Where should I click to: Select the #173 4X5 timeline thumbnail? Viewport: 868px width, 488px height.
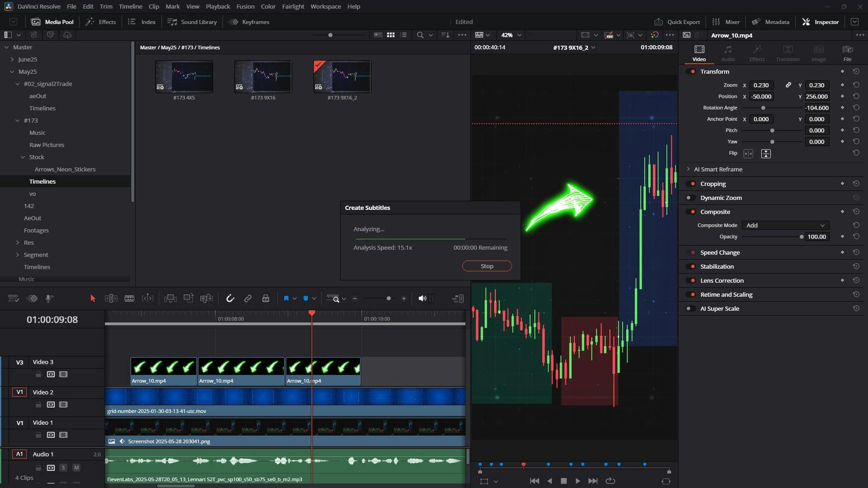184,77
